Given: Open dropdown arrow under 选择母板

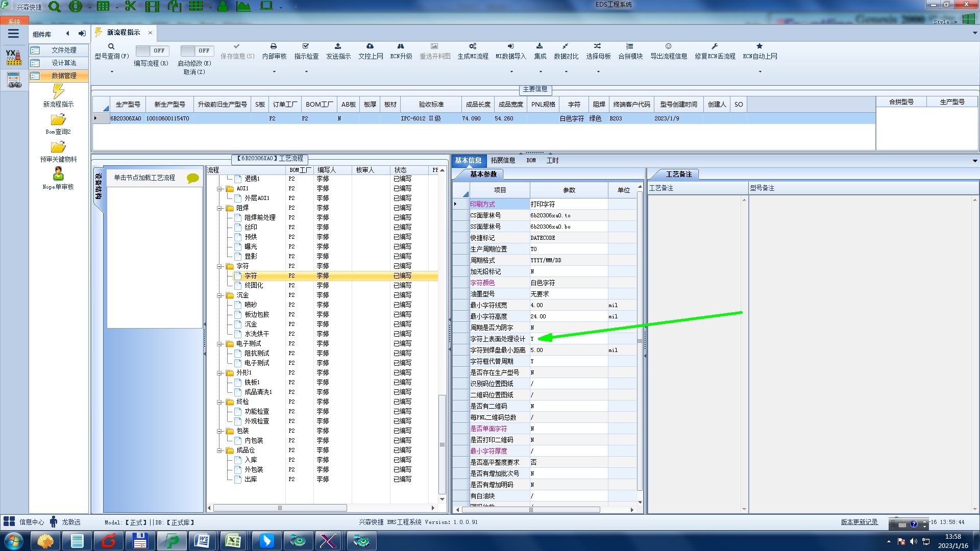Looking at the screenshot, I should 598,71.
